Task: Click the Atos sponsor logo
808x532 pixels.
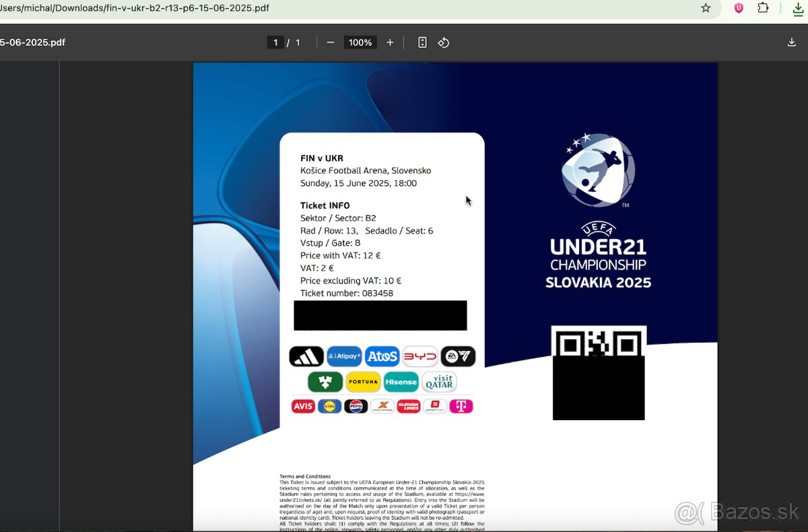Action: click(x=382, y=356)
